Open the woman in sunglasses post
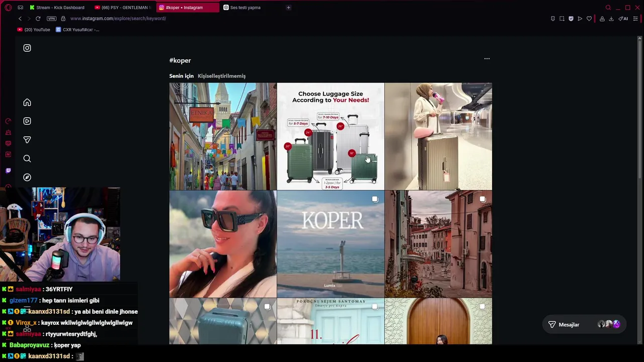 [x=223, y=244]
